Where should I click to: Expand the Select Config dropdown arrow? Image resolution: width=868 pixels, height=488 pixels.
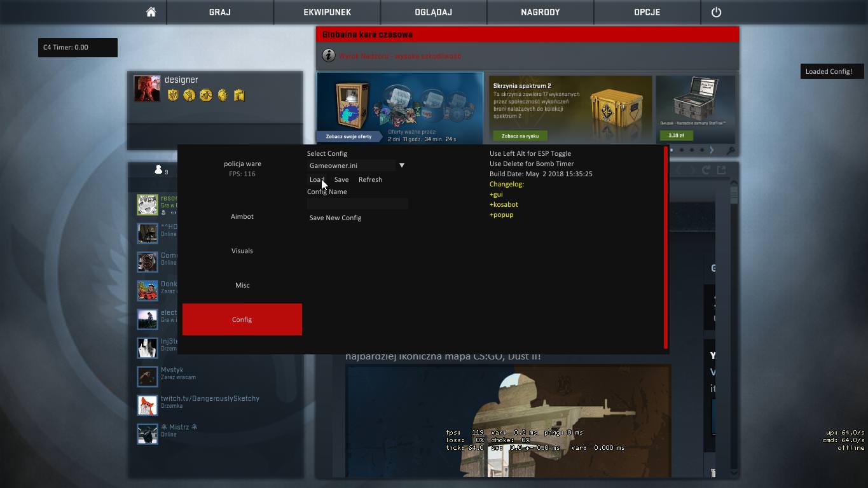click(402, 165)
